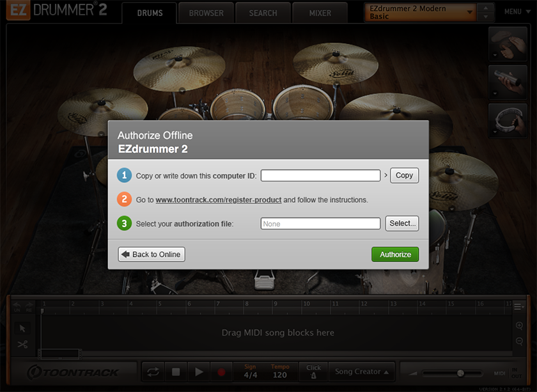Image resolution: width=537 pixels, height=392 pixels.
Task: Click the green Authorize button
Action: coord(395,255)
